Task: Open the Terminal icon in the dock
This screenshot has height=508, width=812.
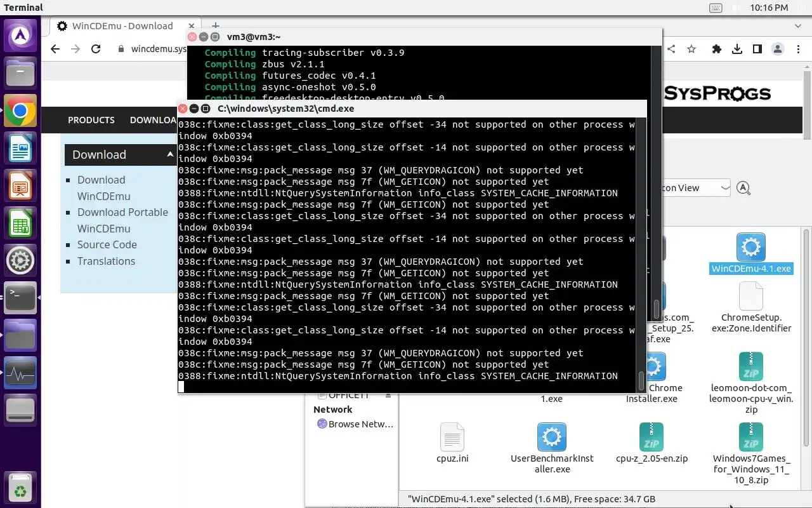Action: 20,298
